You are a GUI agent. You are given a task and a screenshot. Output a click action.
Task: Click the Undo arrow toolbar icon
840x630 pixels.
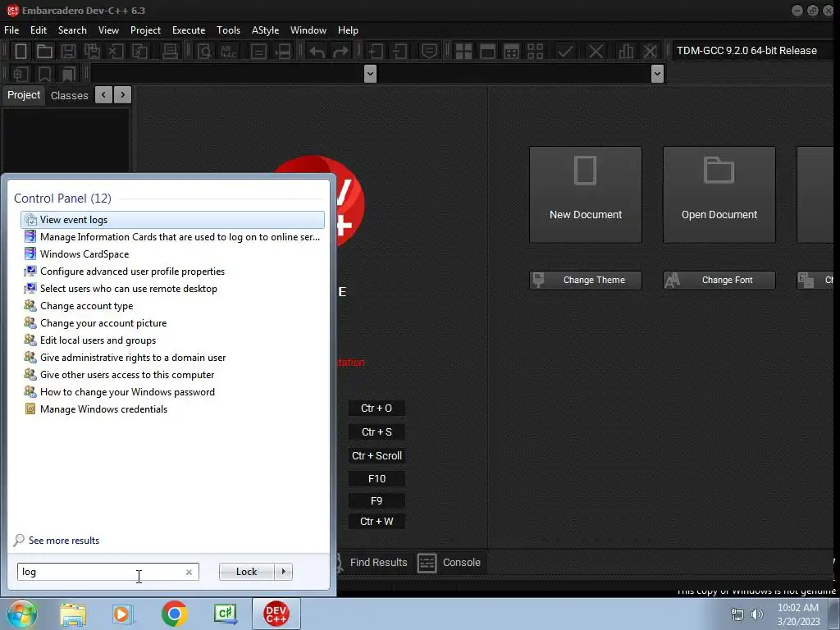(x=317, y=51)
